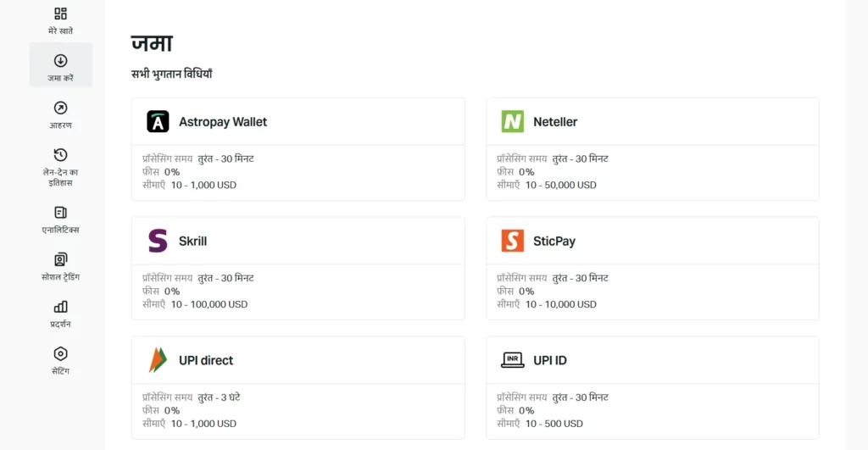Select Astropay Wallet payment method title
This screenshot has height=450, width=868.
coord(223,122)
